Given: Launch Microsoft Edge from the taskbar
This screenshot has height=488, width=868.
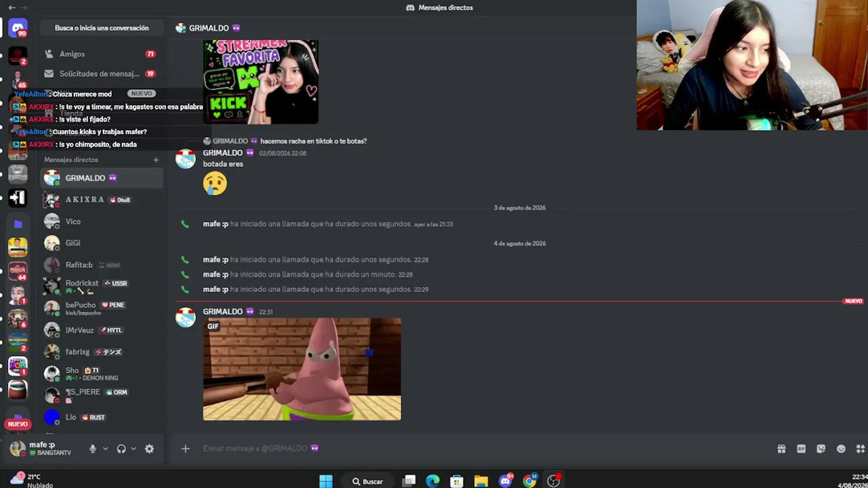Looking at the screenshot, I should click(433, 481).
